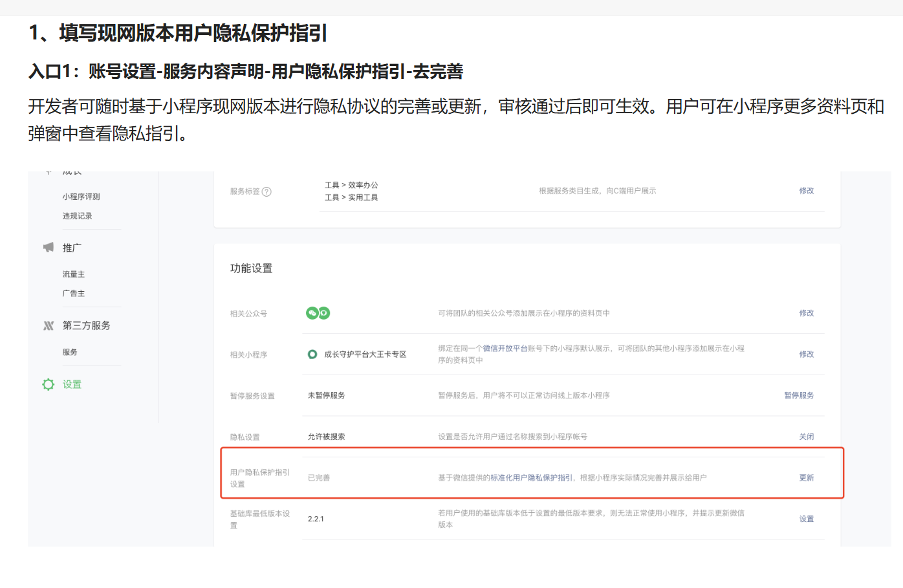The height and width of the screenshot is (588, 903).
Task: Click the 第三方服务 icon in sidebar
Action: [x=49, y=326]
